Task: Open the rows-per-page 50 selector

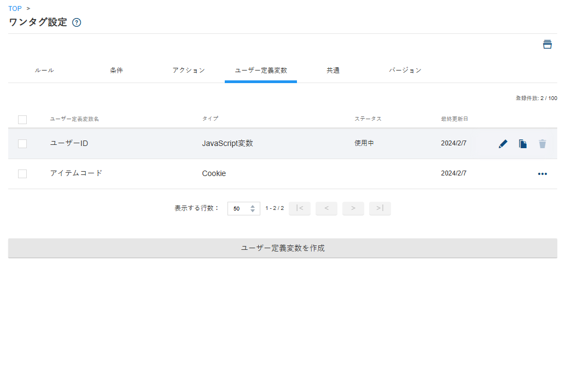Action: pos(244,209)
